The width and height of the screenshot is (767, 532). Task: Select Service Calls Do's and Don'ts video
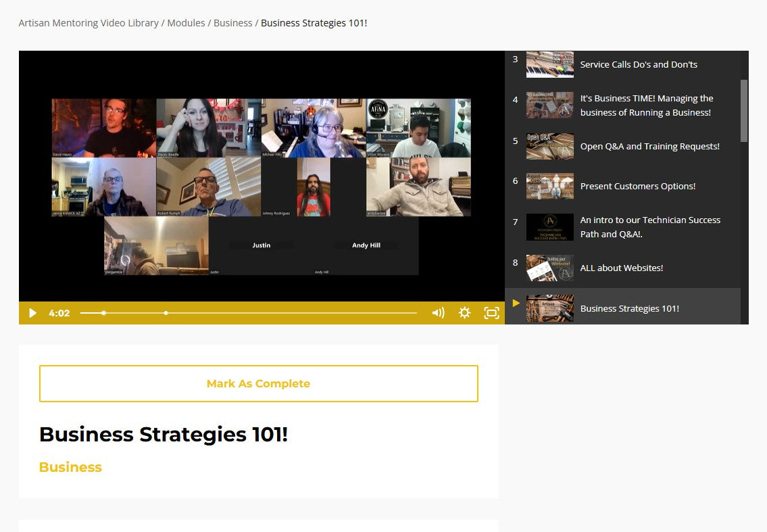tap(638, 65)
